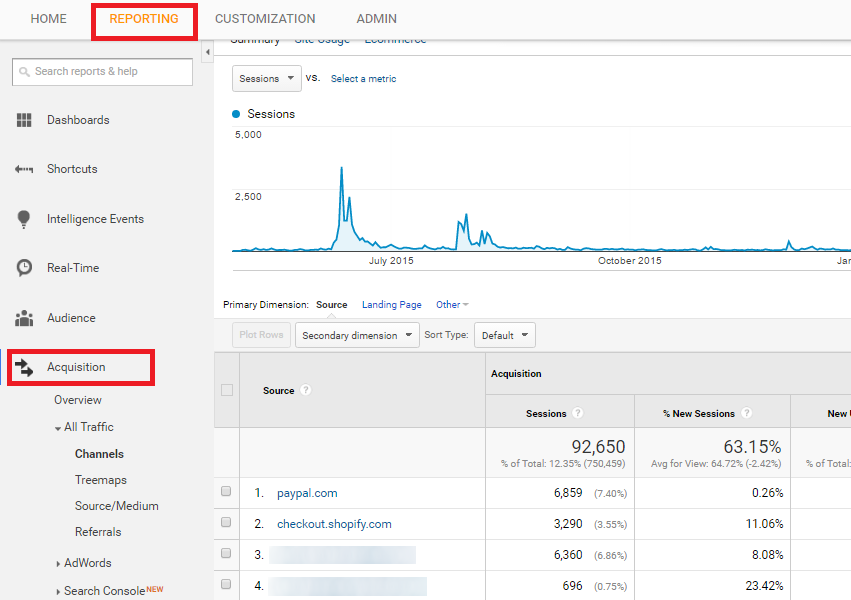
Task: Check the checkbox beside paypal.com
Action: click(x=227, y=492)
